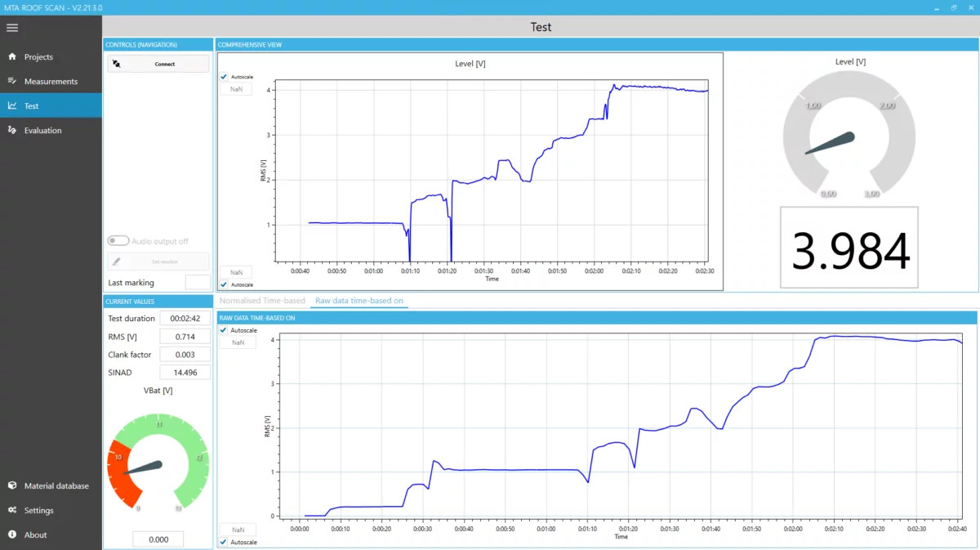
Task: Click the Projects home icon in sidebar
Action: [x=12, y=57]
